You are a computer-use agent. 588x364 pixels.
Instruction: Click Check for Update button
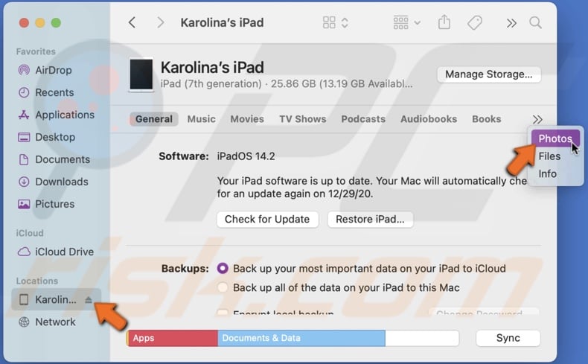tap(267, 220)
